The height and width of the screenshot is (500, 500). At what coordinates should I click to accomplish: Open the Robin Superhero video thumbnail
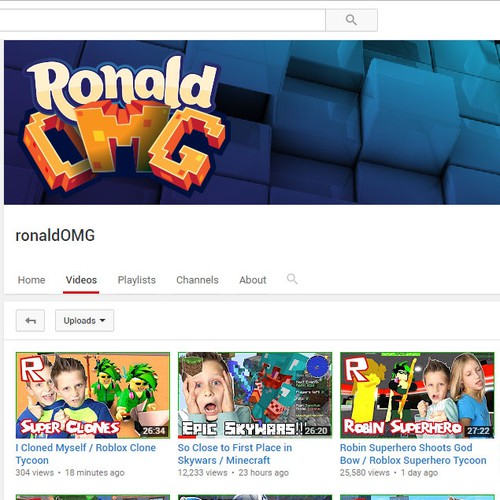pos(417,395)
